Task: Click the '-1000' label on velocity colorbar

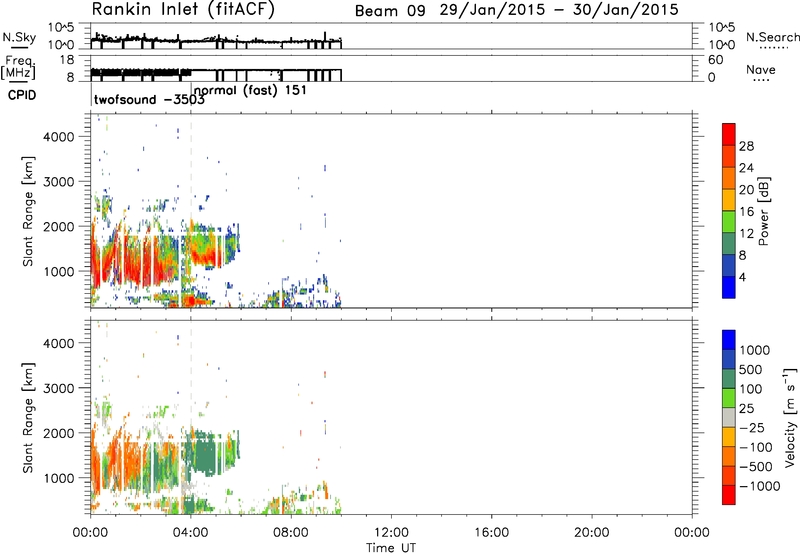Action: 759,486
